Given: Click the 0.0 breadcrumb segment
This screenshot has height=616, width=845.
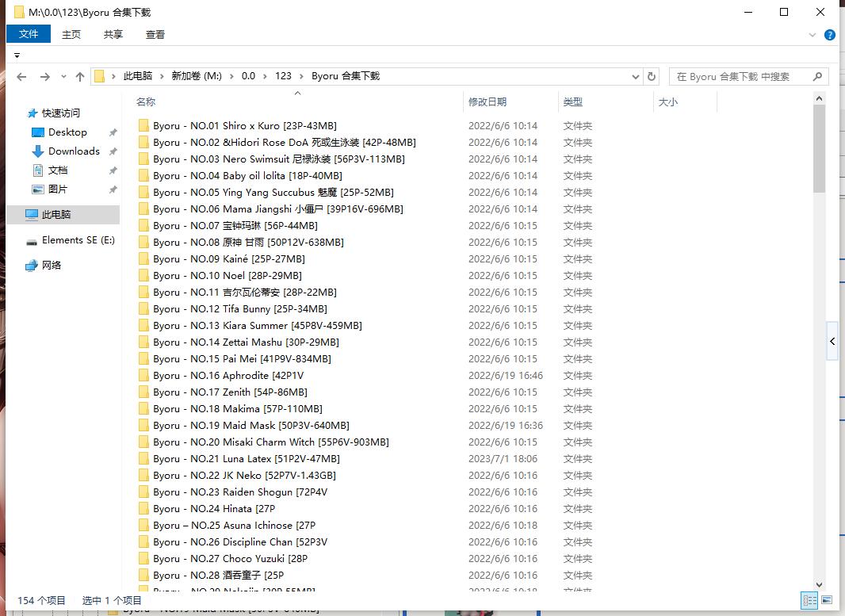Looking at the screenshot, I should pyautogui.click(x=248, y=76).
